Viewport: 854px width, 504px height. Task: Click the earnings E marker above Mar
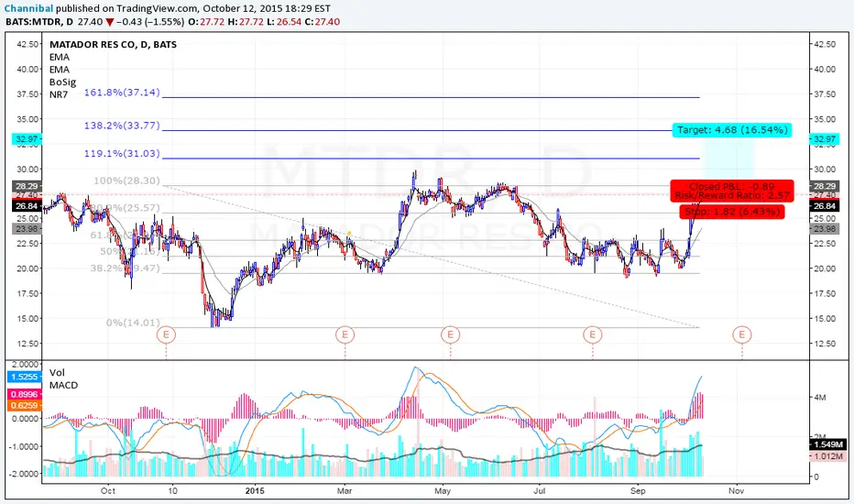click(x=345, y=334)
